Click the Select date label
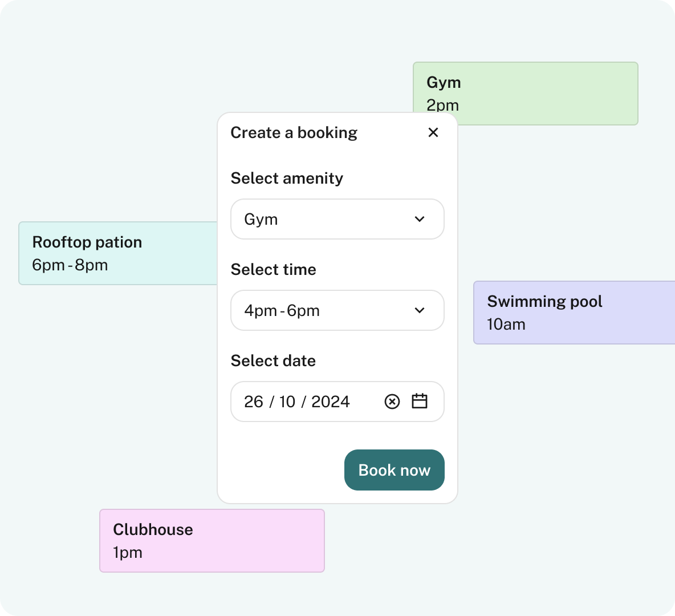Image resolution: width=675 pixels, height=616 pixels. 273,361
